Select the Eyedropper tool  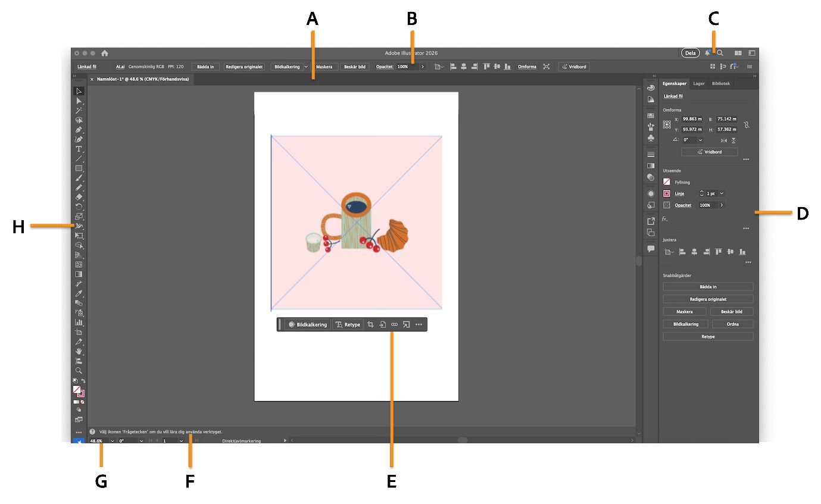79,293
